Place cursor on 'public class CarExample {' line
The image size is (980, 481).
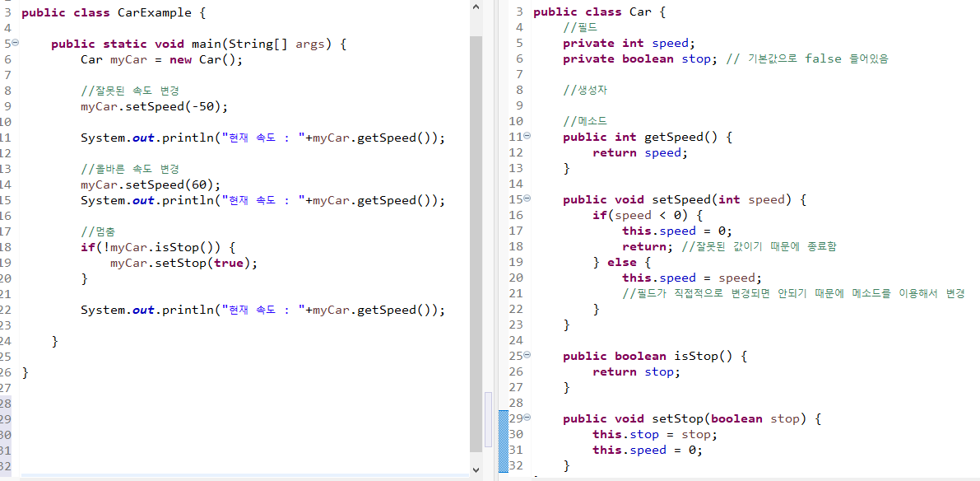pyautogui.click(x=113, y=12)
